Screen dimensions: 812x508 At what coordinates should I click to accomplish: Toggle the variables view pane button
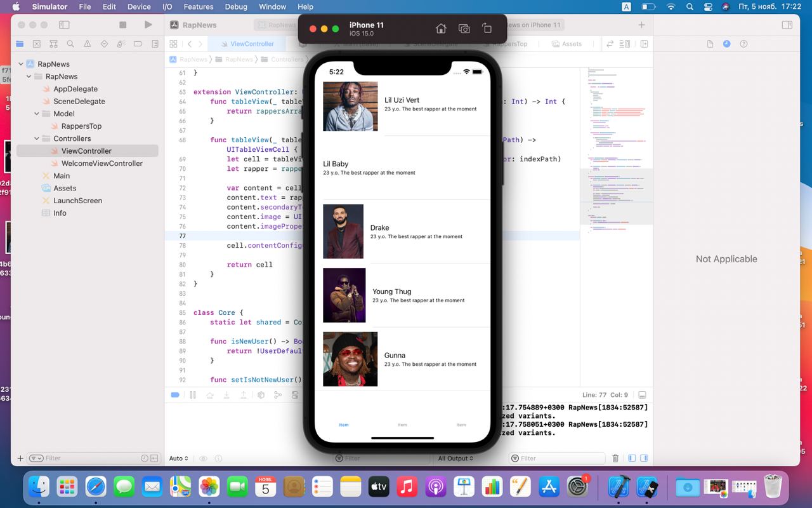[x=632, y=458]
